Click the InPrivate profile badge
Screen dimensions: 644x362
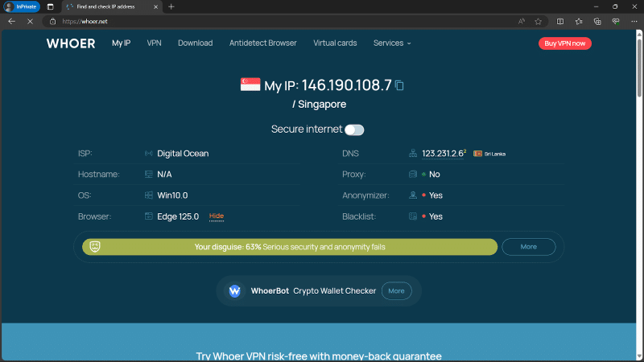(x=22, y=6)
